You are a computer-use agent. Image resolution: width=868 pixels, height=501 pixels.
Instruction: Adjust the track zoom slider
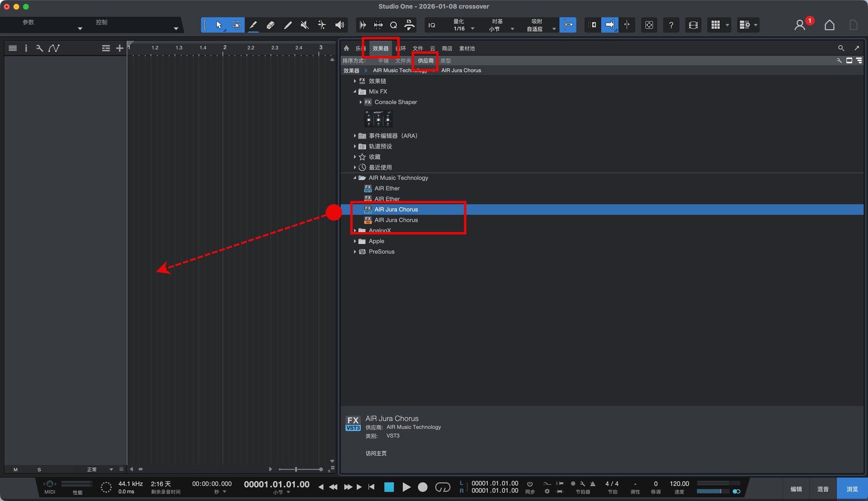pyautogui.click(x=296, y=469)
